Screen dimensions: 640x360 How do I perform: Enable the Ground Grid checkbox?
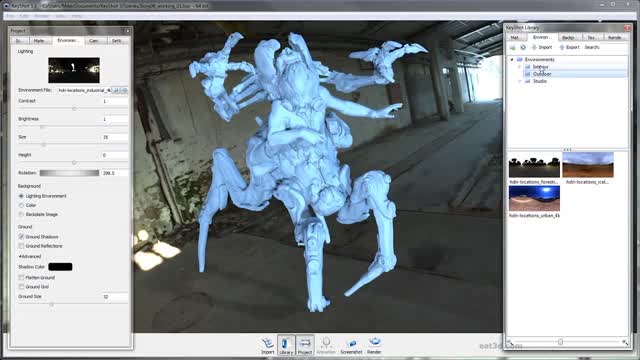click(21, 287)
